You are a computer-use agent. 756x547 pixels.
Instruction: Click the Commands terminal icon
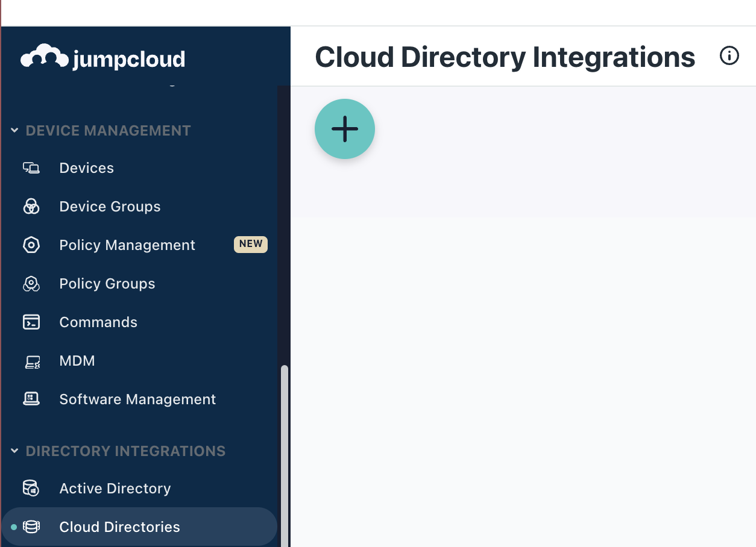[x=31, y=322]
